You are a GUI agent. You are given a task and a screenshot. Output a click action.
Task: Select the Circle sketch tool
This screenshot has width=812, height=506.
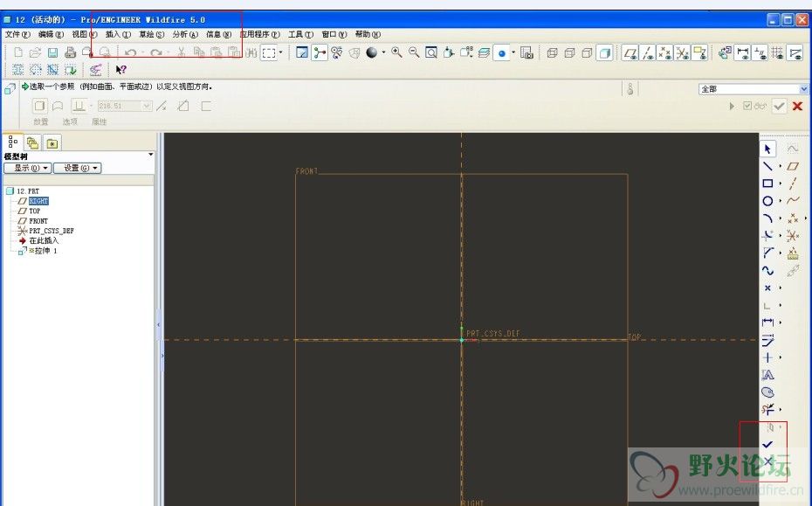(767, 201)
